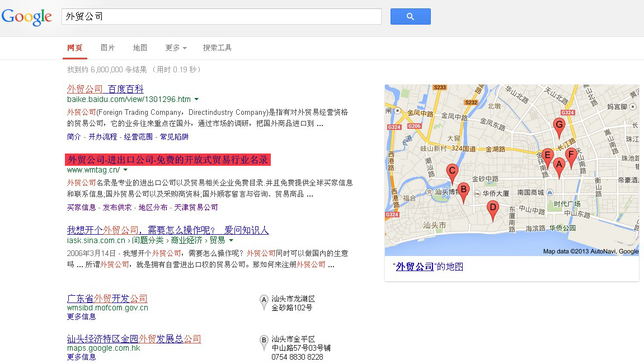Expand green arrow next to baike.baidu.com URL
The width and height of the screenshot is (644, 363).
coord(196,100)
